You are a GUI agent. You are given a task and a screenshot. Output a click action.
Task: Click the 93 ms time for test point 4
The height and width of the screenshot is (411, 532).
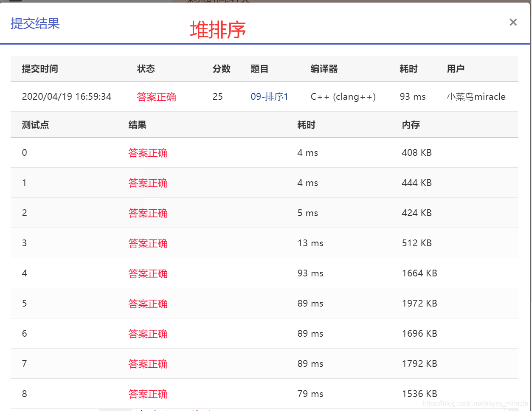[x=310, y=273]
